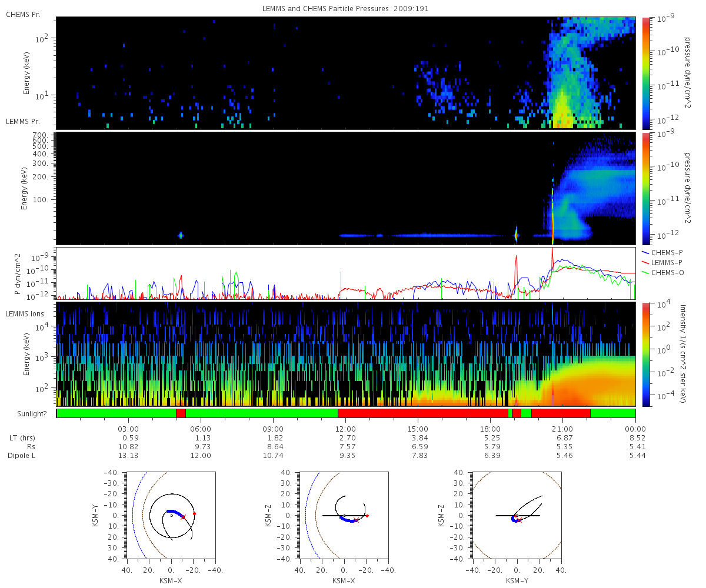Click the 'KSM-Y' horizontal axis label under the right orbit plot

pos(517,580)
